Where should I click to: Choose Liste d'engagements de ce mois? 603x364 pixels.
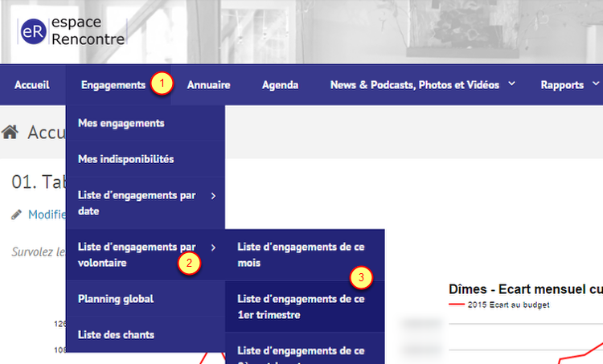tap(305, 255)
